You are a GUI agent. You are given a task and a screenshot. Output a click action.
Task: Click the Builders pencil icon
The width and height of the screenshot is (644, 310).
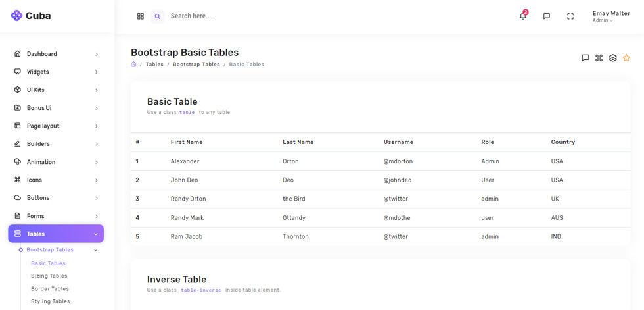tap(17, 144)
